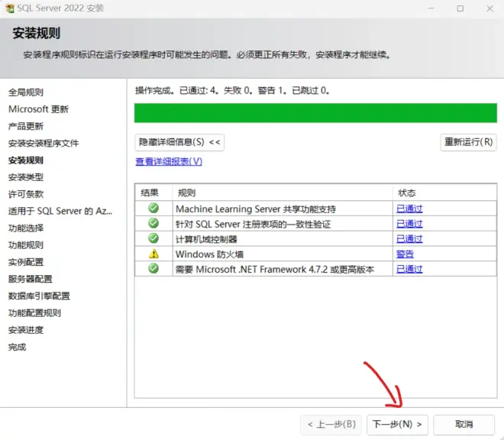Close the SQL Server 2022 setup window
The image size is (504, 440).
489,8
